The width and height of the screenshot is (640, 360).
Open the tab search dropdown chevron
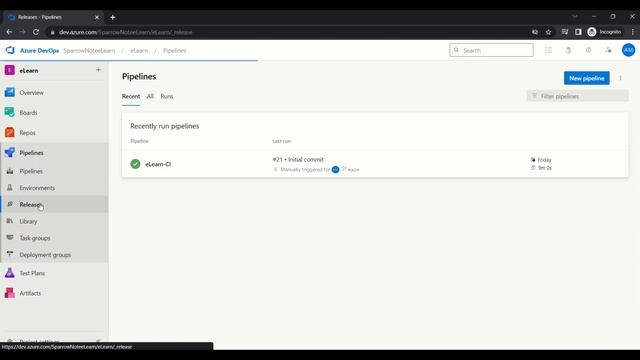point(575,17)
